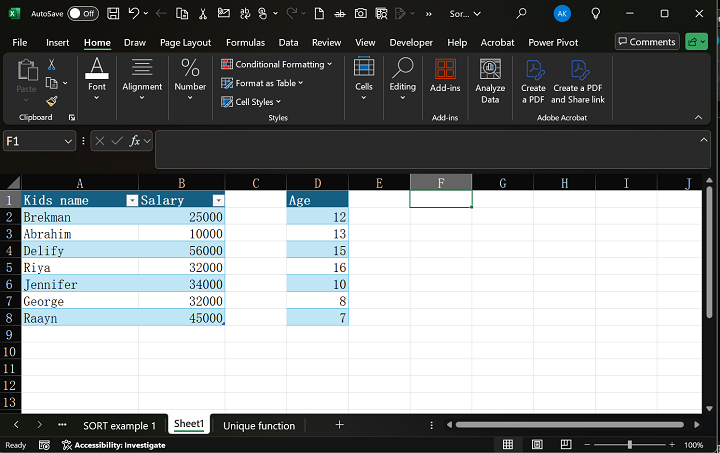Toggle the AutoSave switch

tap(83, 14)
